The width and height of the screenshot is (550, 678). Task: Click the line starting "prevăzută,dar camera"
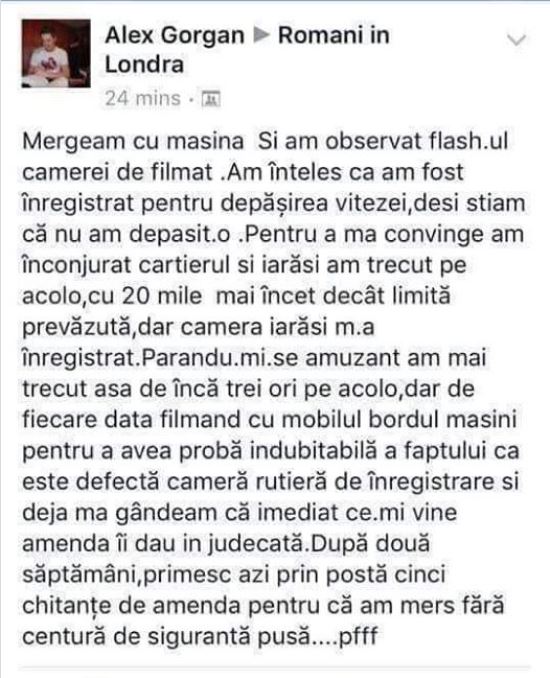(198, 327)
